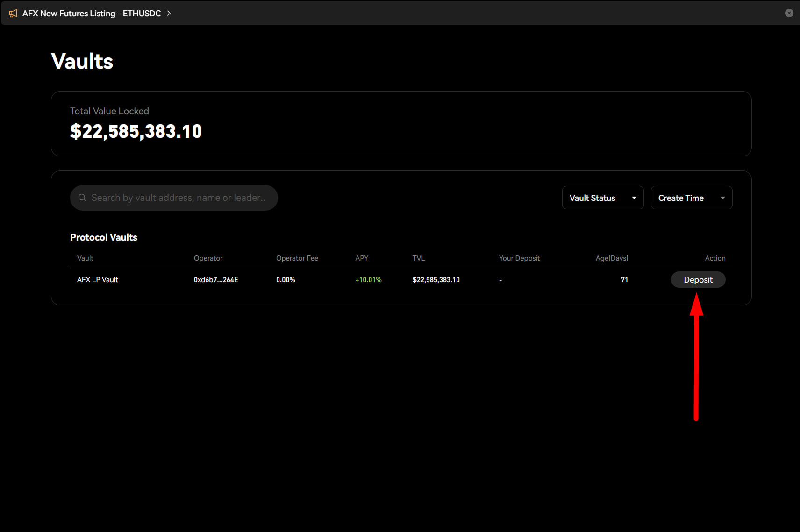This screenshot has height=532, width=800.
Task: Click the APY column header
Action: 362,258
